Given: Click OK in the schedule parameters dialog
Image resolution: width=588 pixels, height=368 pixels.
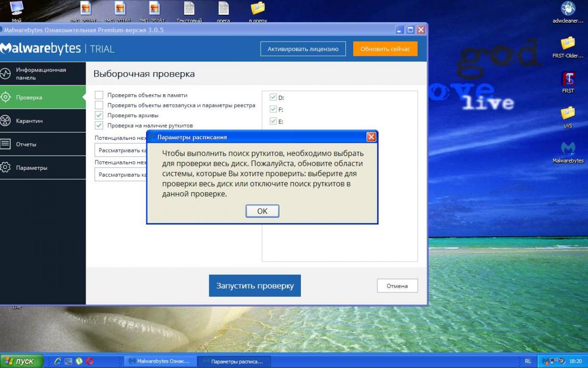Looking at the screenshot, I should (x=262, y=211).
